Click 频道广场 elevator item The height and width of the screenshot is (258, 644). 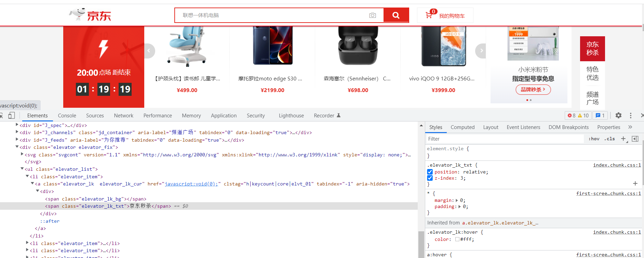[592, 98]
